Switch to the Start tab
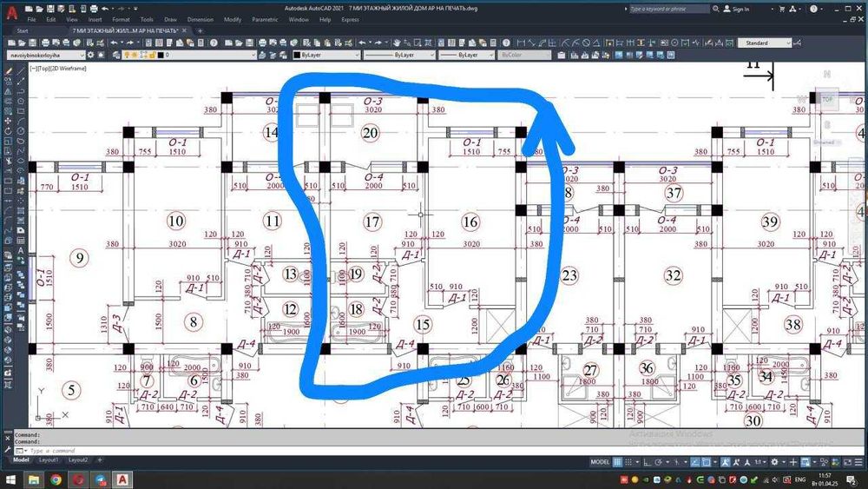This screenshot has height=489, width=868. (x=23, y=30)
